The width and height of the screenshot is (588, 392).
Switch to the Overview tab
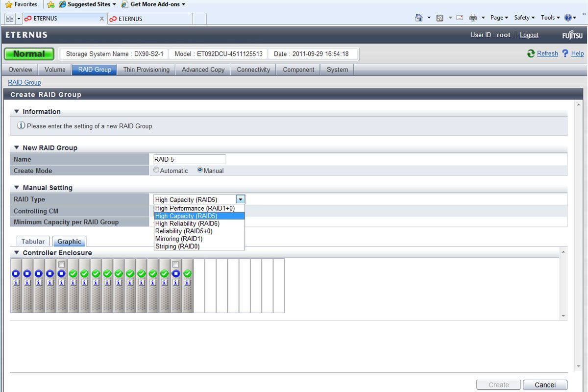pos(21,70)
